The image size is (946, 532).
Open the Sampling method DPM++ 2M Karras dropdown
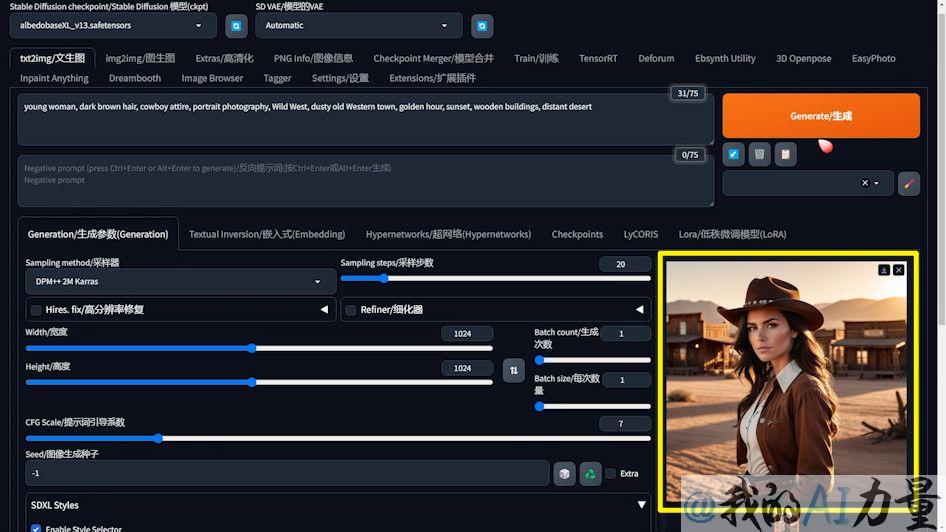pos(180,282)
